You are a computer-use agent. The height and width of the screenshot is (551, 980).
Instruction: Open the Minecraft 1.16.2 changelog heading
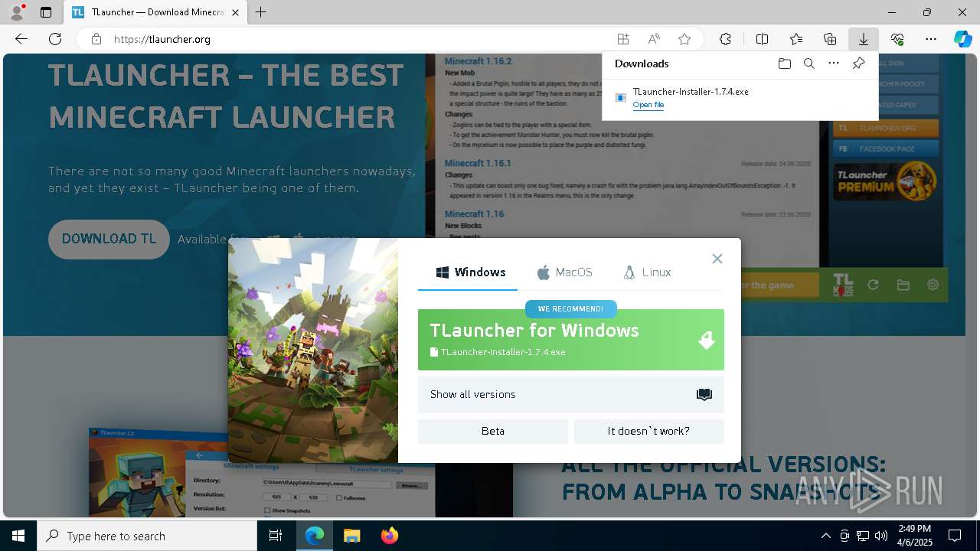pos(478,61)
